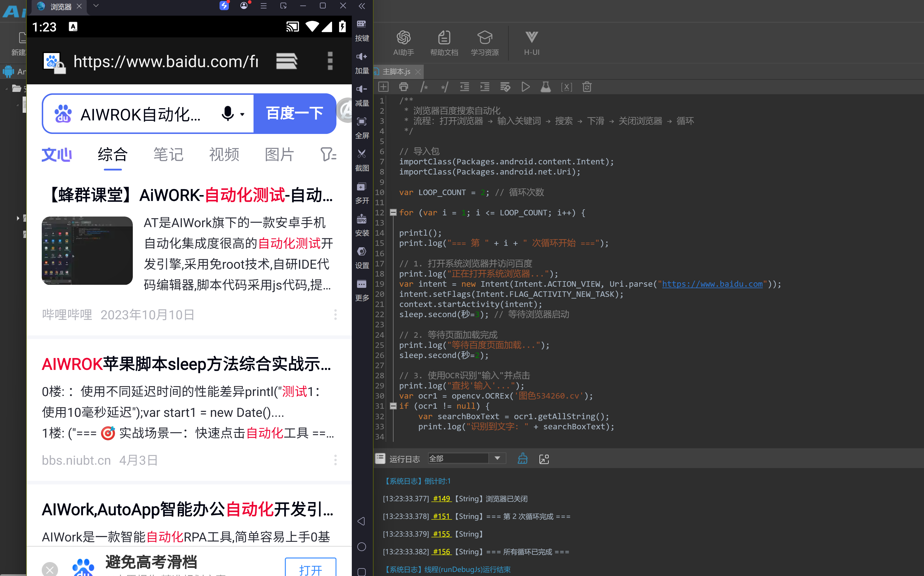Open the browser three-dot menu
The height and width of the screenshot is (576, 924).
click(x=330, y=61)
